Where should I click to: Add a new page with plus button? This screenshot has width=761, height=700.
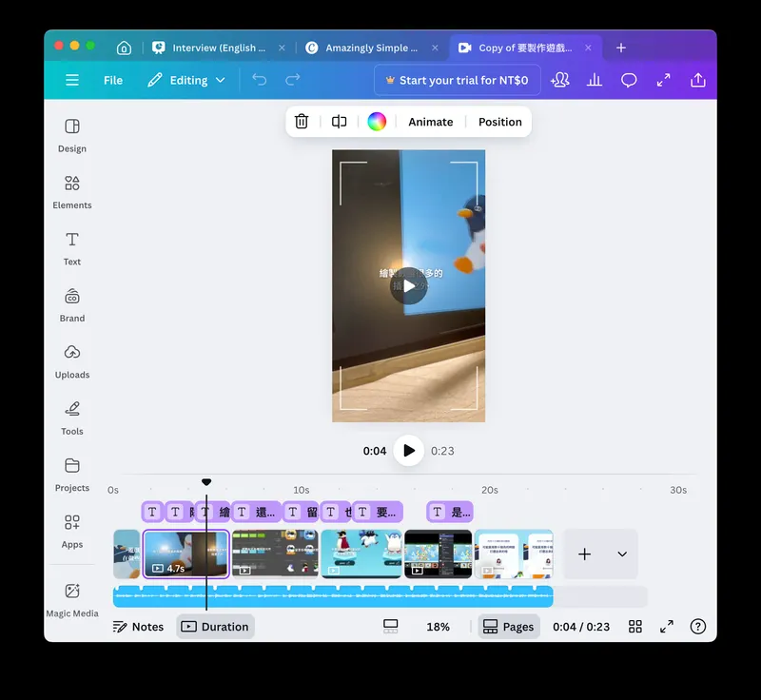[584, 554]
